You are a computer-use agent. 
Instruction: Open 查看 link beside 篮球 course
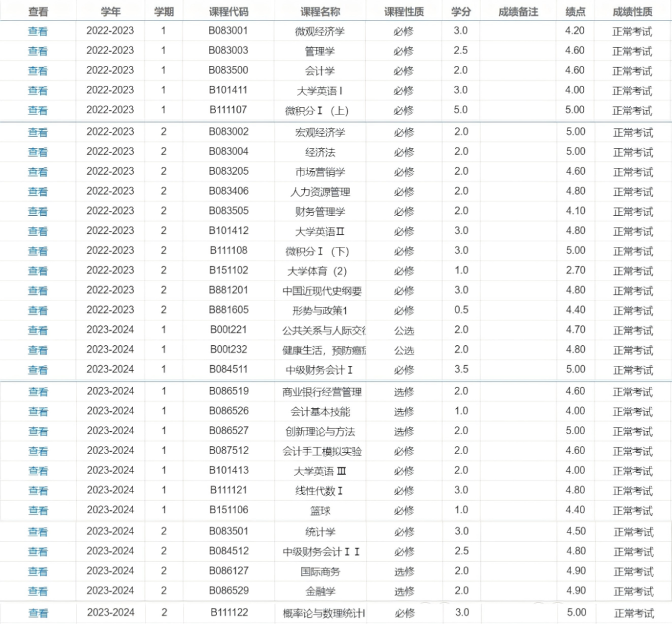(x=38, y=510)
